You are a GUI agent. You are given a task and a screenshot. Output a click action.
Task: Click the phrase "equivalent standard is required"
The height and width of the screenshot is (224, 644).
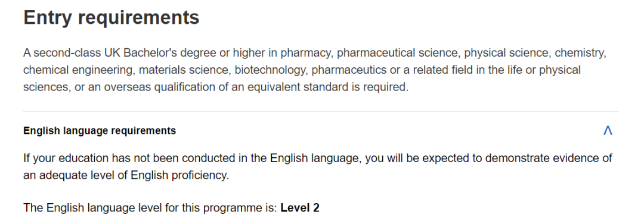329,88
